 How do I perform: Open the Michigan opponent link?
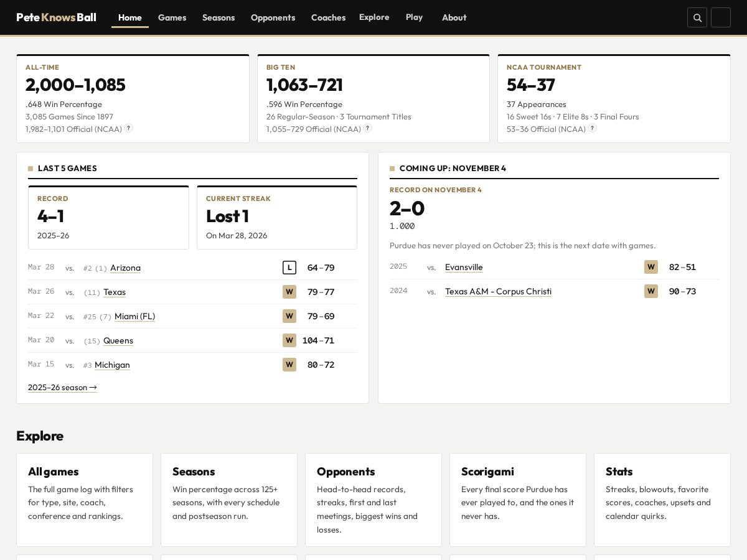tap(112, 365)
